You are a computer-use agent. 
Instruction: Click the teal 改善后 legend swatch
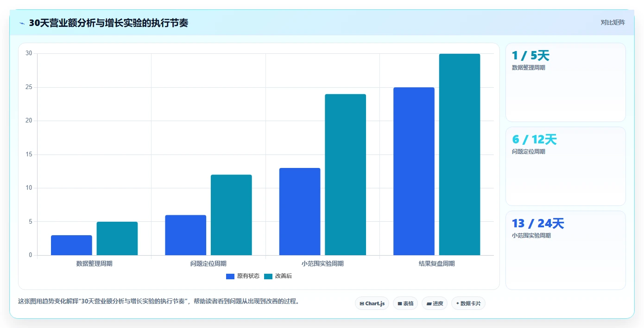[268, 276]
